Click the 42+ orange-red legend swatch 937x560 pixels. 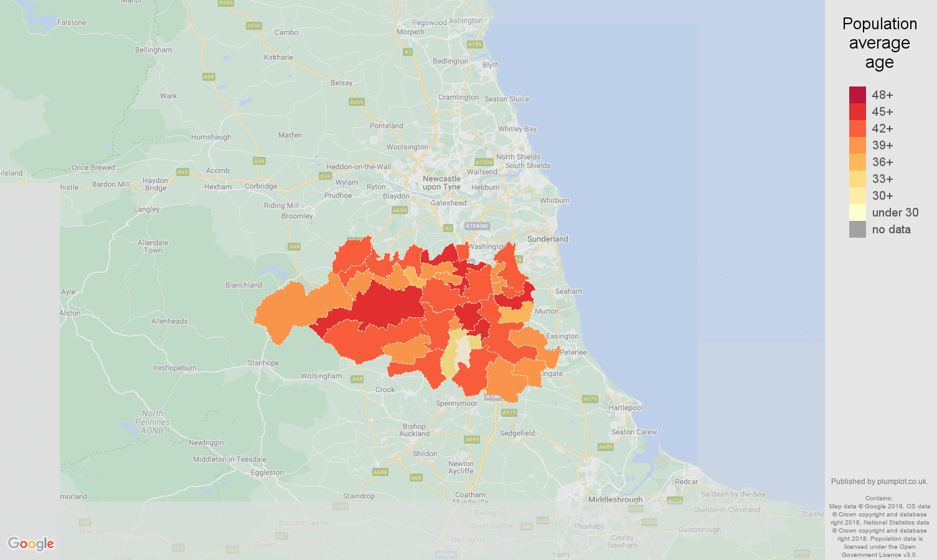coord(857,128)
